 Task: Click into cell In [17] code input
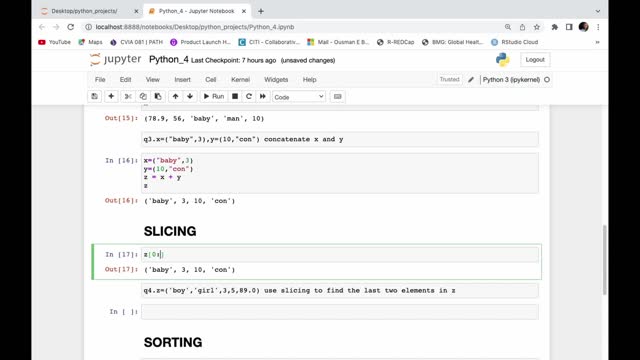click(x=340, y=255)
